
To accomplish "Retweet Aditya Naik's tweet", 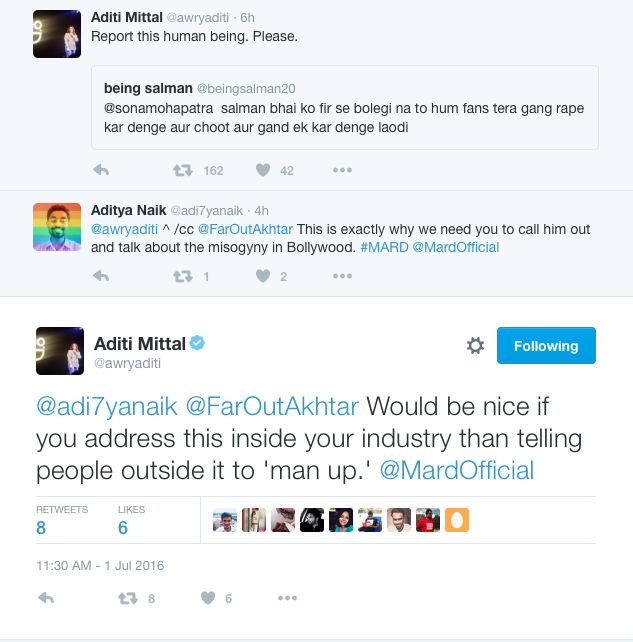I will click(182, 276).
